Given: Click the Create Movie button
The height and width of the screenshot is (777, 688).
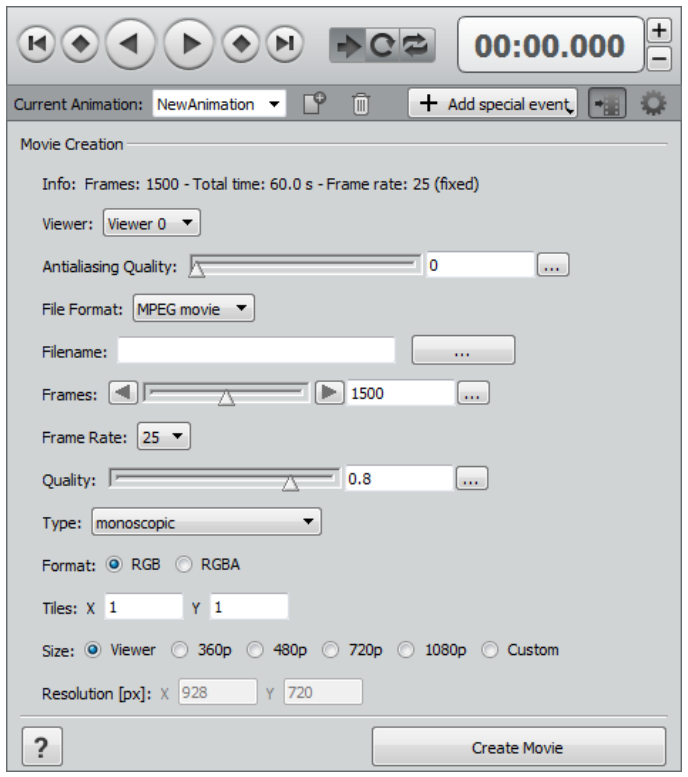Looking at the screenshot, I should click(519, 747).
